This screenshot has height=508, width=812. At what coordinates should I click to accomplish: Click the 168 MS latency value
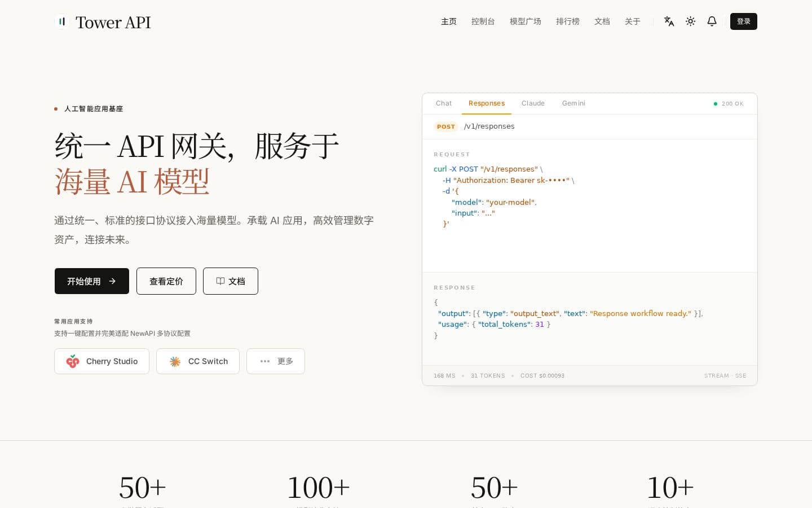444,376
